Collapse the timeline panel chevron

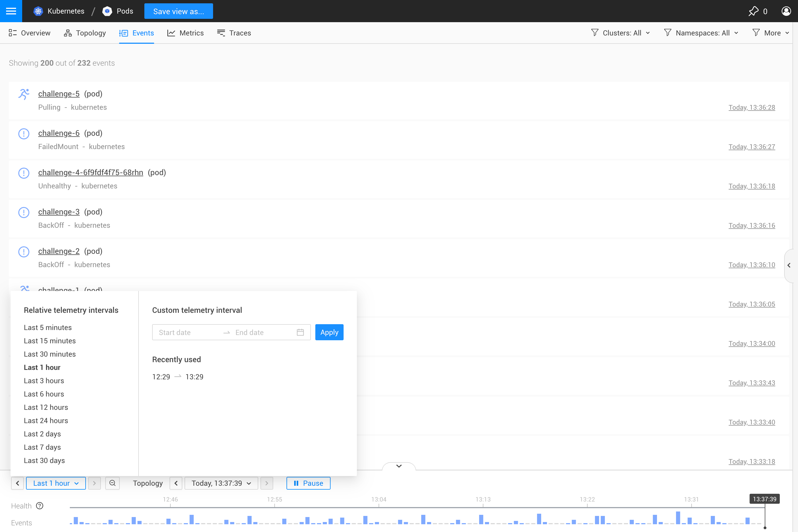(x=399, y=466)
